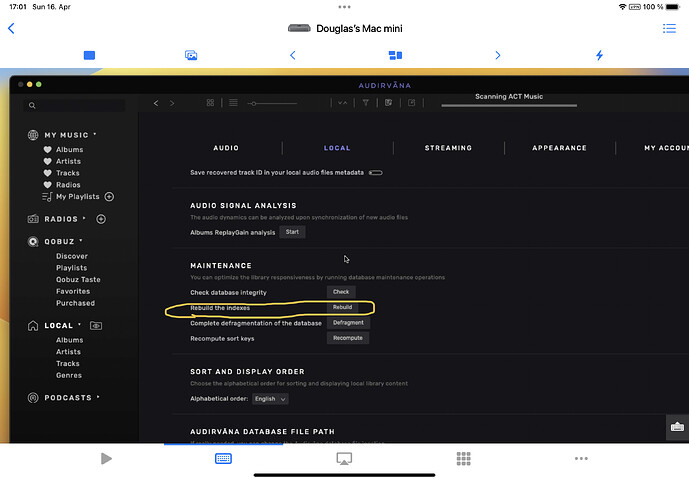Open Qobuz Discover

[72, 256]
